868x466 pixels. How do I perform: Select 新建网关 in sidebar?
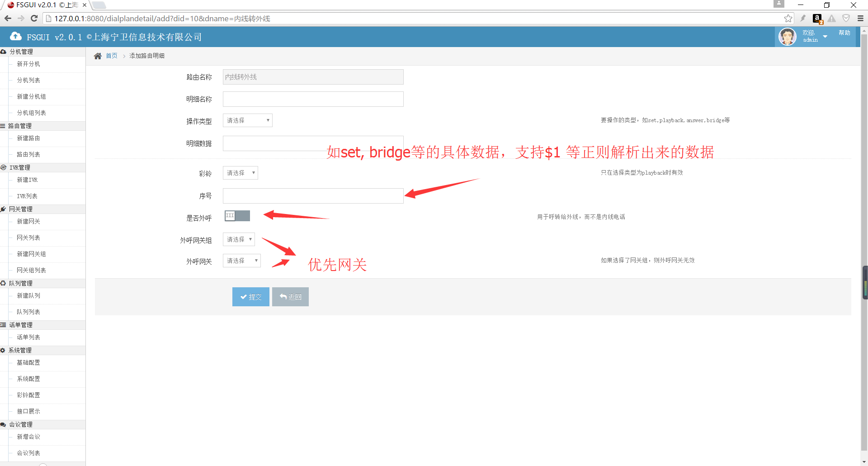pyautogui.click(x=28, y=222)
